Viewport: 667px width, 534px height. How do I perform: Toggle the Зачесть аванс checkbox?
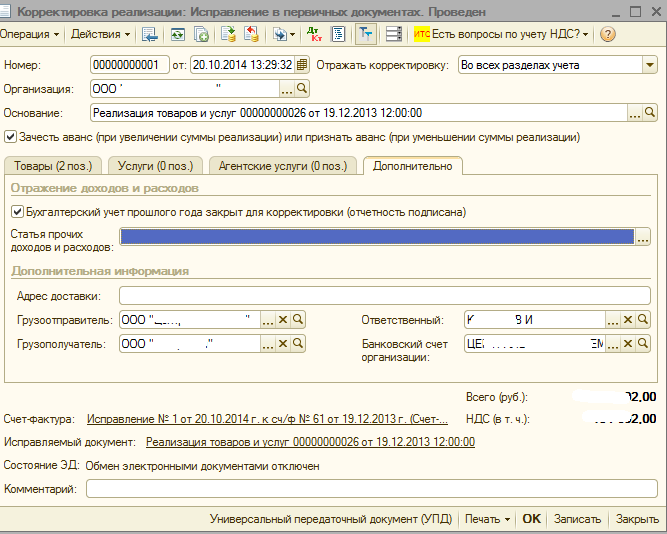click(x=10, y=136)
